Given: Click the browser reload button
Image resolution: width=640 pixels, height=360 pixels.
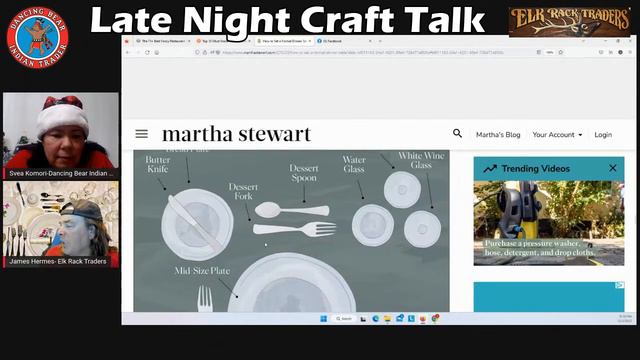Looking at the screenshot, I should point(147,52).
